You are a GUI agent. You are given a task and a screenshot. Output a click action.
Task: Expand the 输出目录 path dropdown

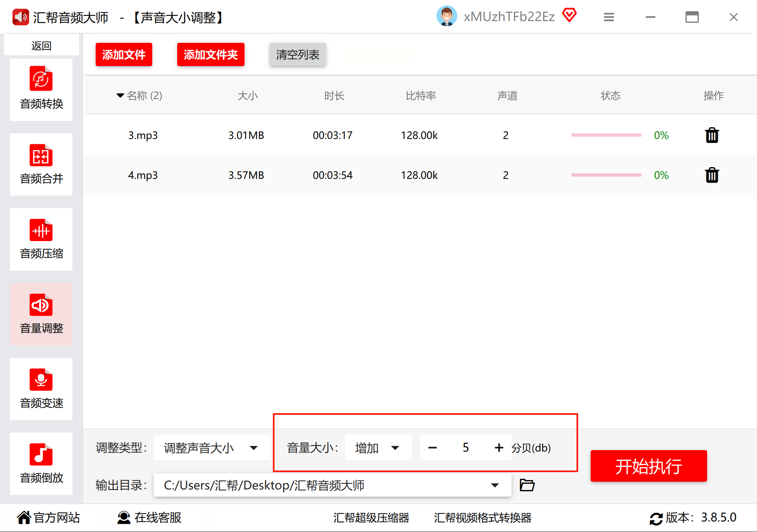tap(495, 485)
